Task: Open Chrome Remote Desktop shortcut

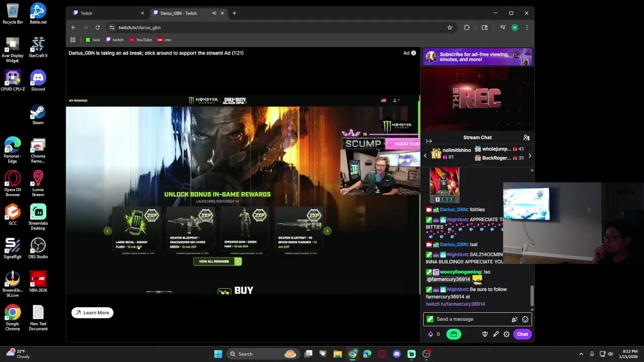Action: (x=38, y=150)
